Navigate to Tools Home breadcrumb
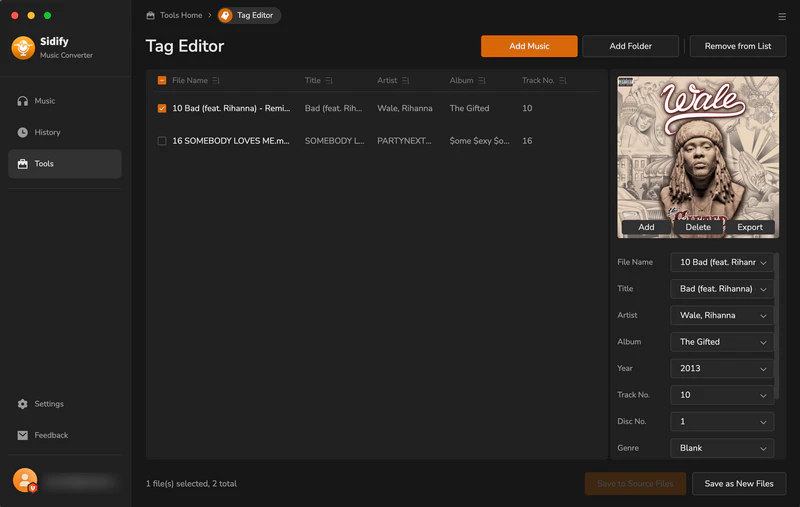Image resolution: width=800 pixels, height=507 pixels. 174,15
